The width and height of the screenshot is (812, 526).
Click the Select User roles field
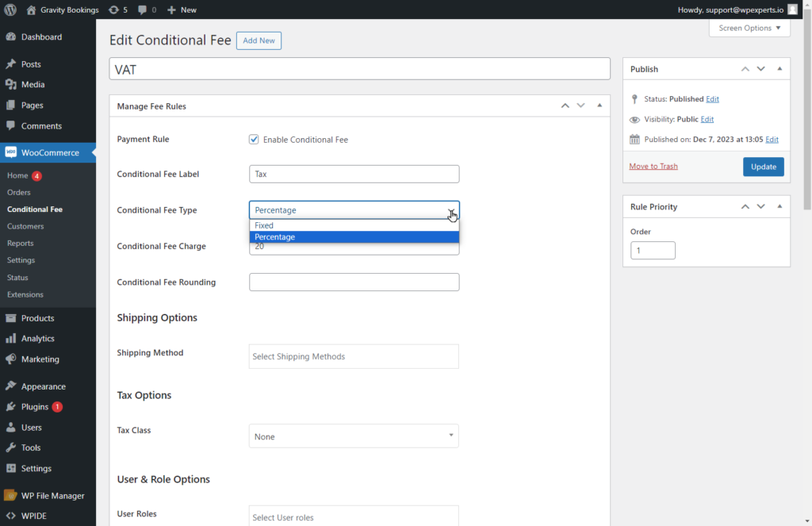coord(354,516)
